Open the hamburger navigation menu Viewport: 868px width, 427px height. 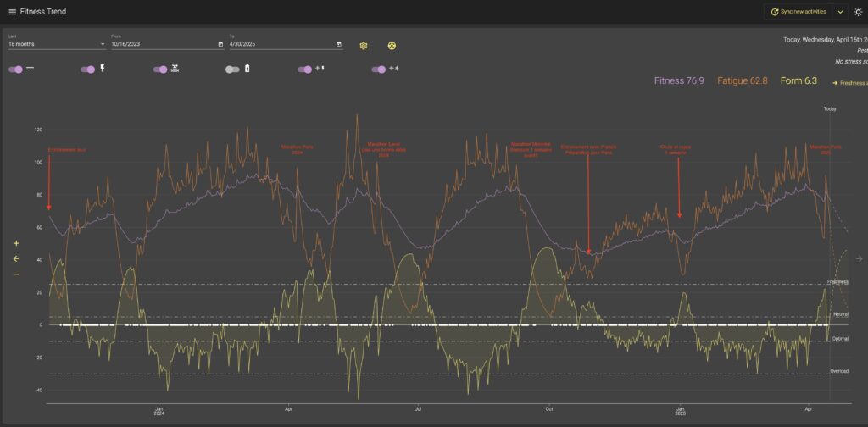(12, 12)
